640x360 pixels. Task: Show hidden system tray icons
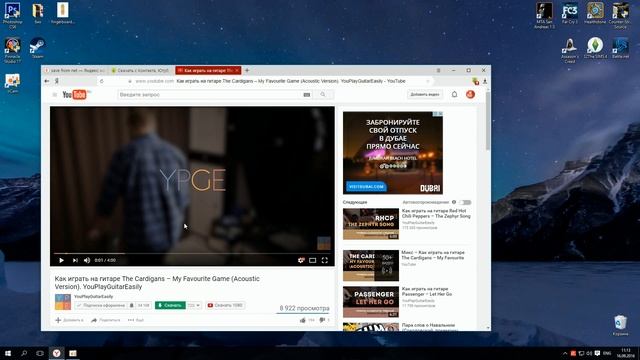pyautogui.click(x=565, y=353)
